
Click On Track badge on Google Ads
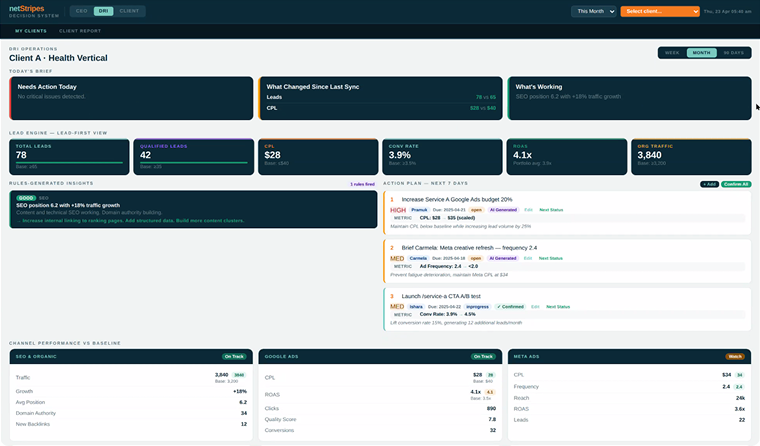tap(483, 357)
